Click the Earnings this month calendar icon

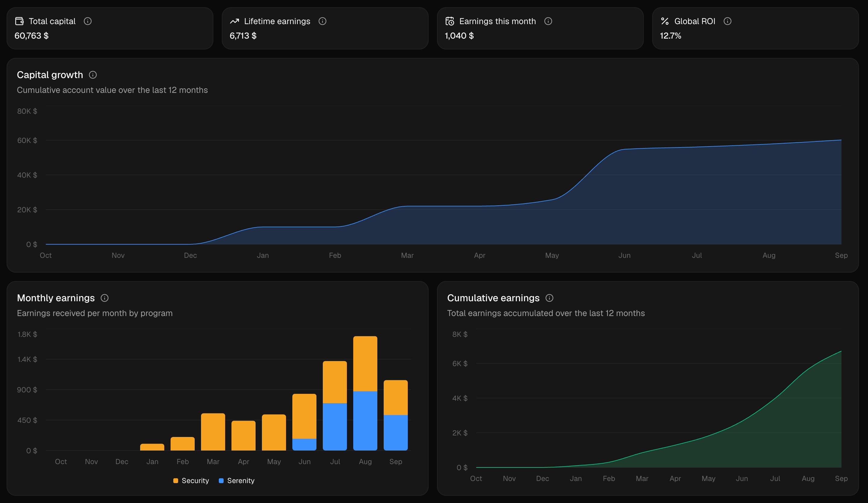[x=450, y=21]
